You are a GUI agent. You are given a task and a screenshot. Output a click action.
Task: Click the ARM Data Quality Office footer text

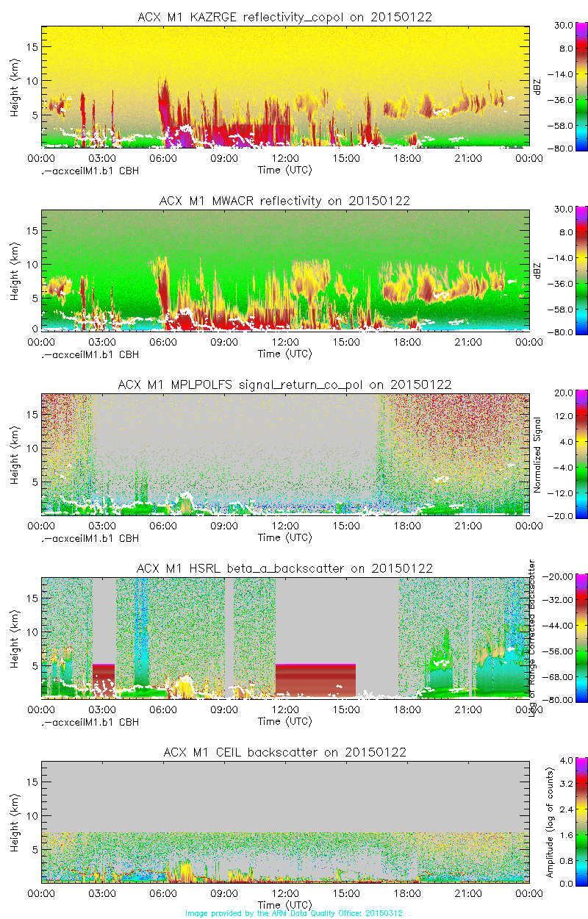pyautogui.click(x=294, y=913)
